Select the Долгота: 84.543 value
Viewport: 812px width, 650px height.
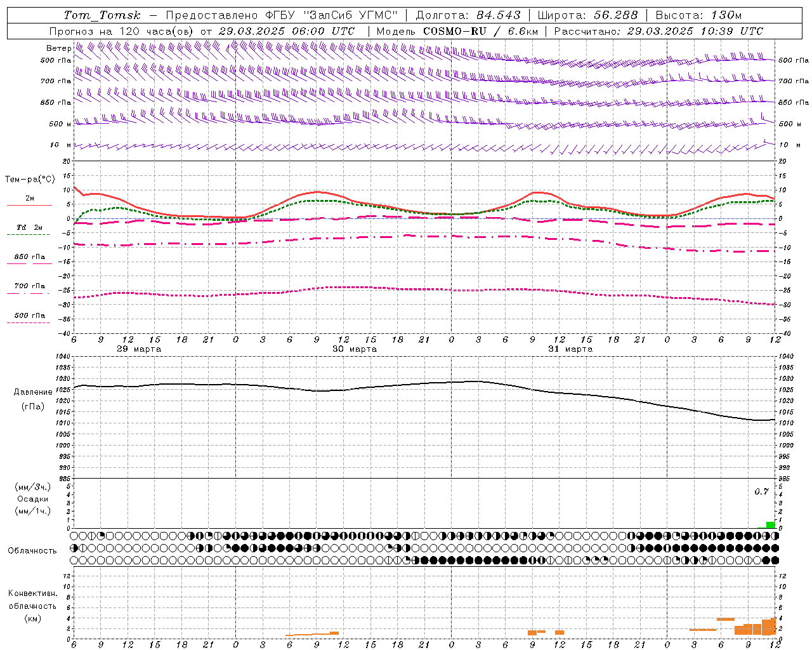tap(468, 15)
